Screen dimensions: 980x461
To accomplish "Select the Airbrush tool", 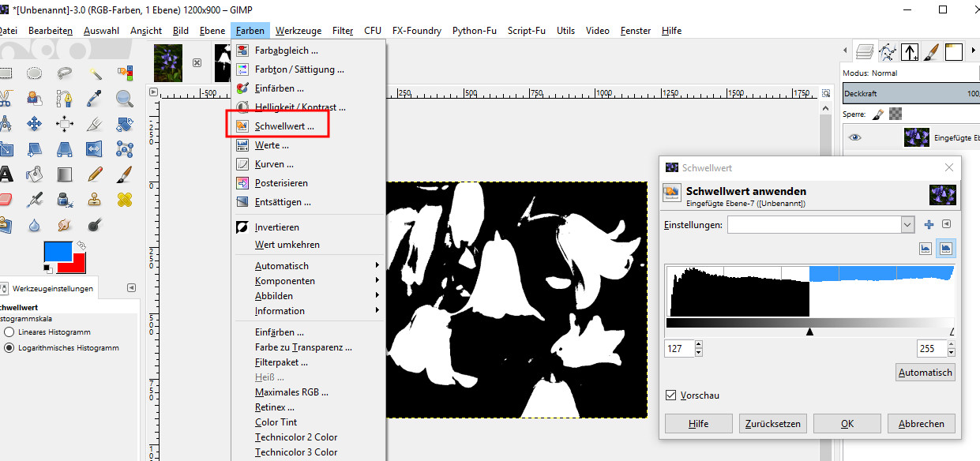I will [x=35, y=199].
